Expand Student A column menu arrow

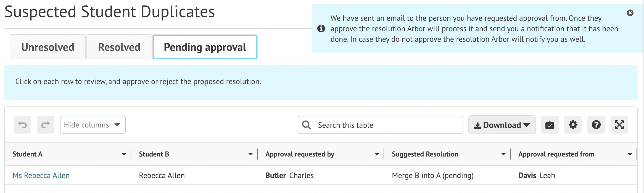(x=124, y=154)
